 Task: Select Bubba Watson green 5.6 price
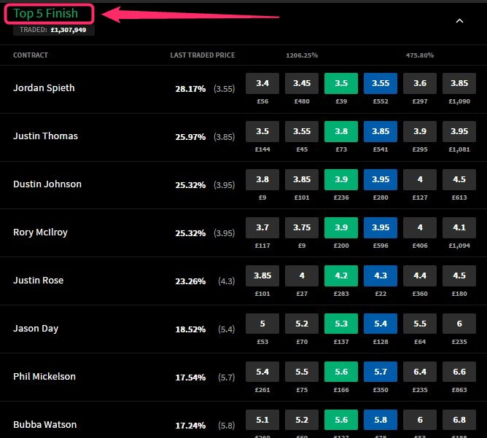pyautogui.click(x=341, y=420)
